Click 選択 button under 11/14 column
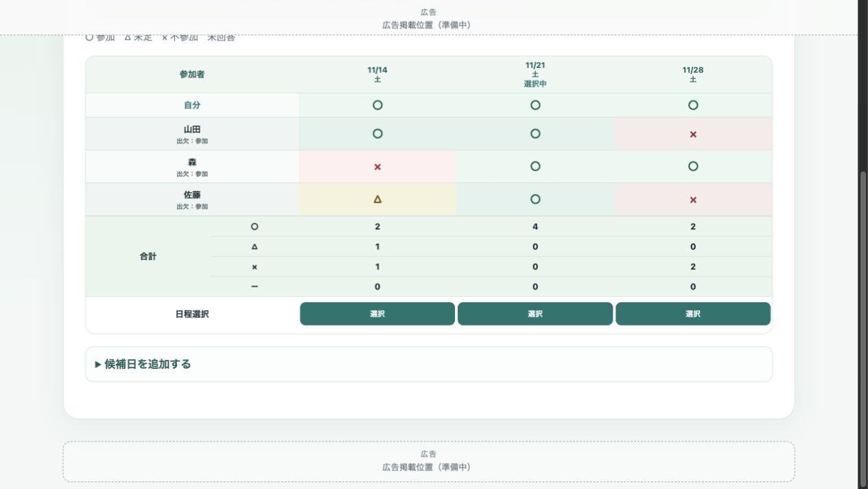Viewport: 868px width, 489px height. point(377,314)
